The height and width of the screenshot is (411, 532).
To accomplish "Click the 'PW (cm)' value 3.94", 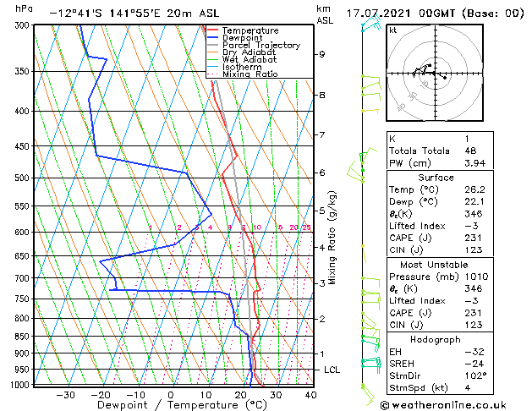I will click(475, 163).
